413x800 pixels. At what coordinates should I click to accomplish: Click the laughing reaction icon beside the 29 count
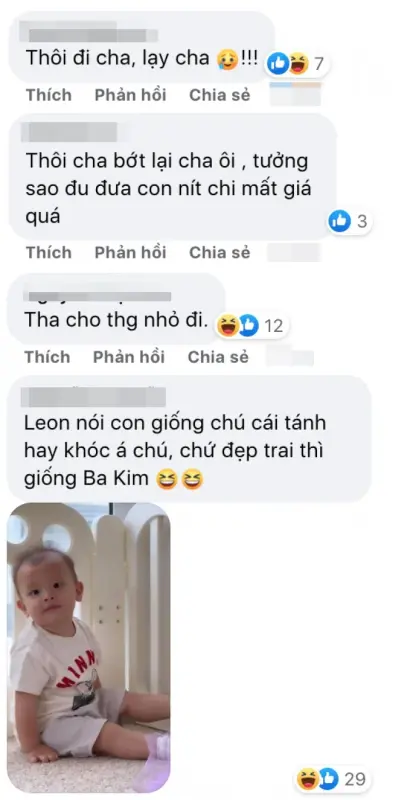307,779
